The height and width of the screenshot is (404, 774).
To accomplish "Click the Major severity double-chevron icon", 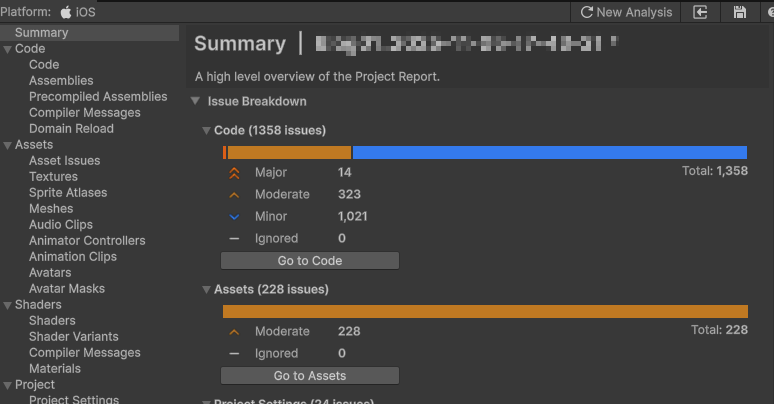I will 234,173.
